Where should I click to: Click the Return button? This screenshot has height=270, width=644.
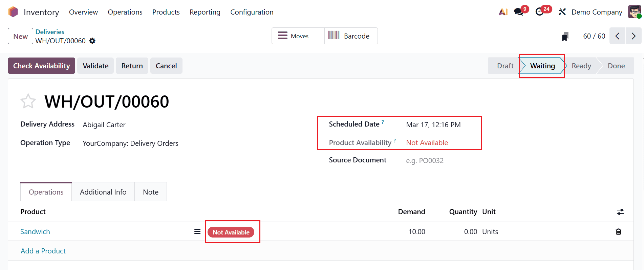132,66
